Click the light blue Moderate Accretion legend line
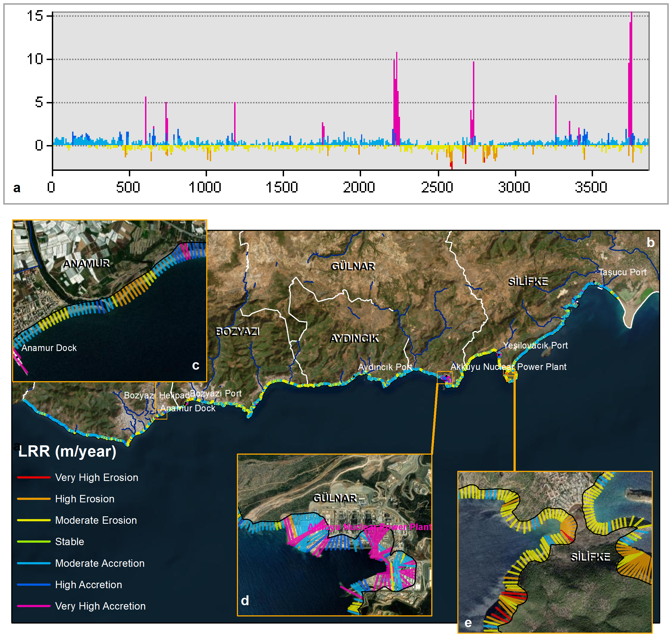 click(x=34, y=563)
